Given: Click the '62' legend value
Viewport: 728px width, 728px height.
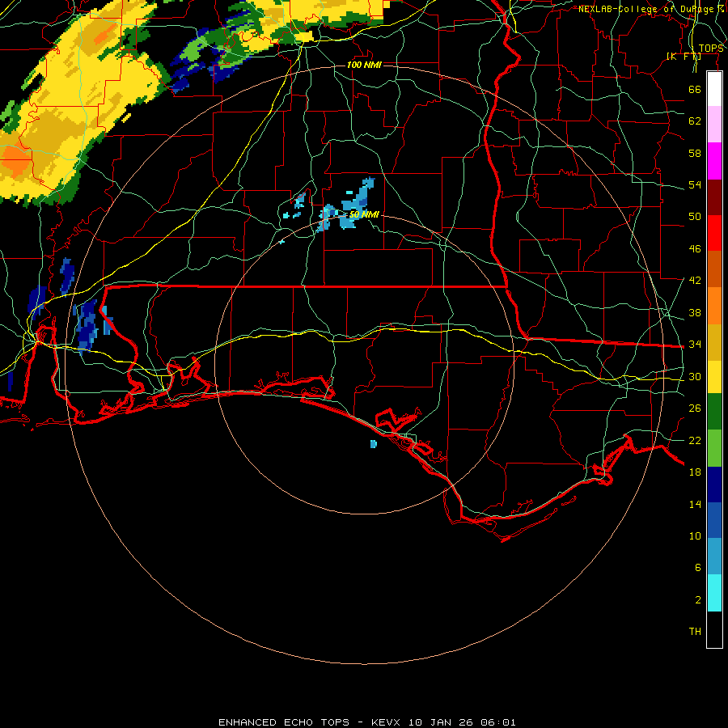Looking at the screenshot, I should pos(695,121).
